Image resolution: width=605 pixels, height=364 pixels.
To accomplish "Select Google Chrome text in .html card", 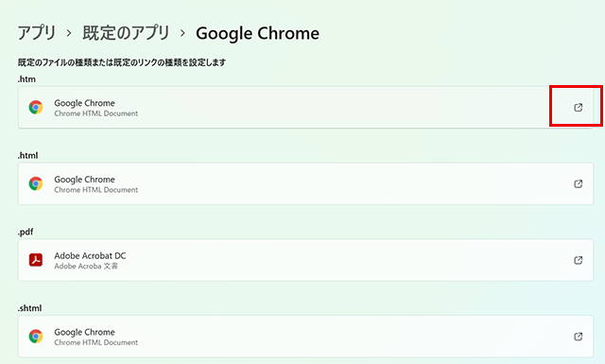I will coord(84,180).
